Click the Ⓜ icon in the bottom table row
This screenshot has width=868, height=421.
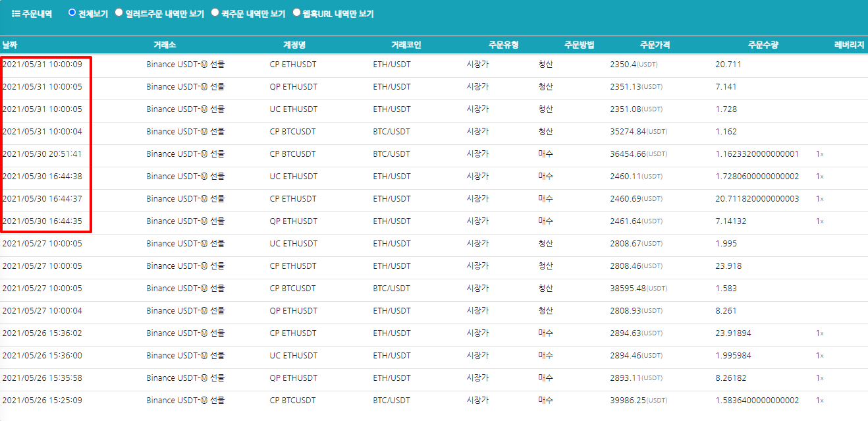(205, 400)
